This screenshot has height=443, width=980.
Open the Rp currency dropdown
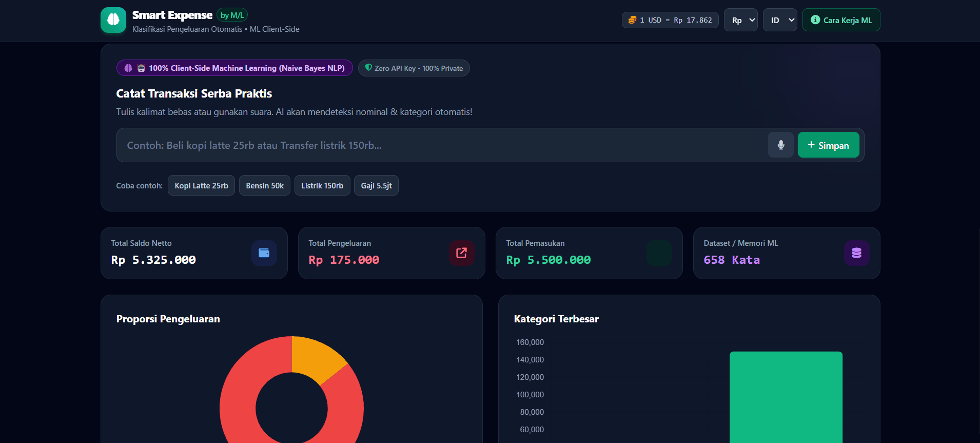pos(741,20)
